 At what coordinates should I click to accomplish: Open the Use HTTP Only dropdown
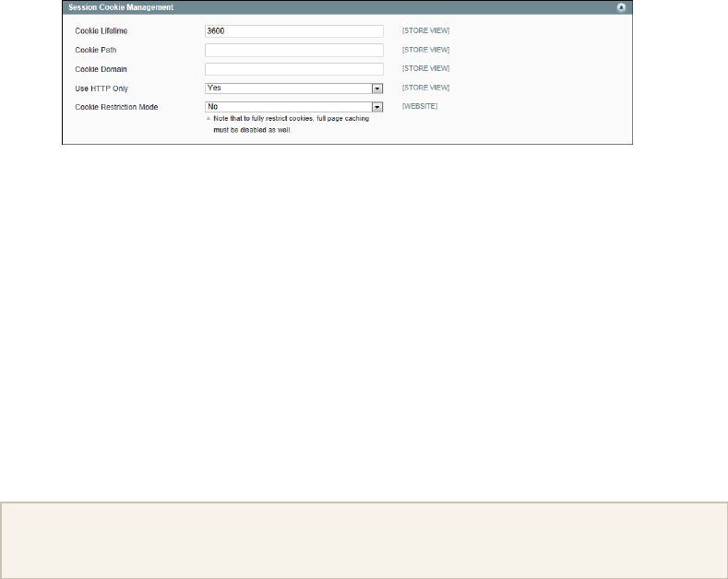pos(294,89)
